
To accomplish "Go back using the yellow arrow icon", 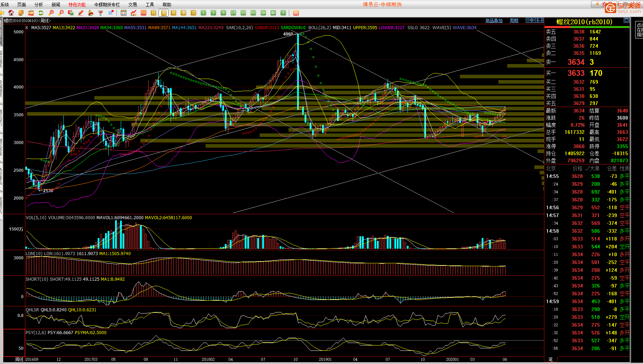I will pyautogui.click(x=2, y=13).
